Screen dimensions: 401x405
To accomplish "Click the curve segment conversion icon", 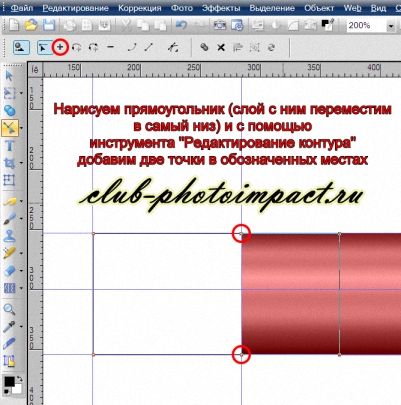I will point(132,47).
